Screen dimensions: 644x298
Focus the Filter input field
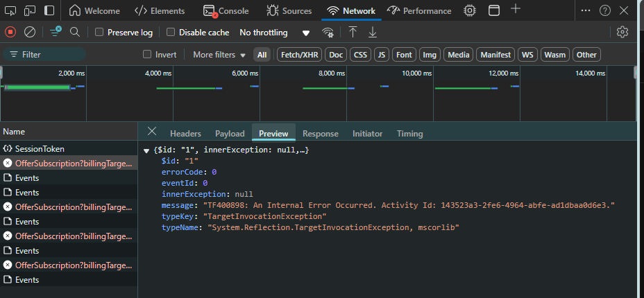tap(44, 55)
